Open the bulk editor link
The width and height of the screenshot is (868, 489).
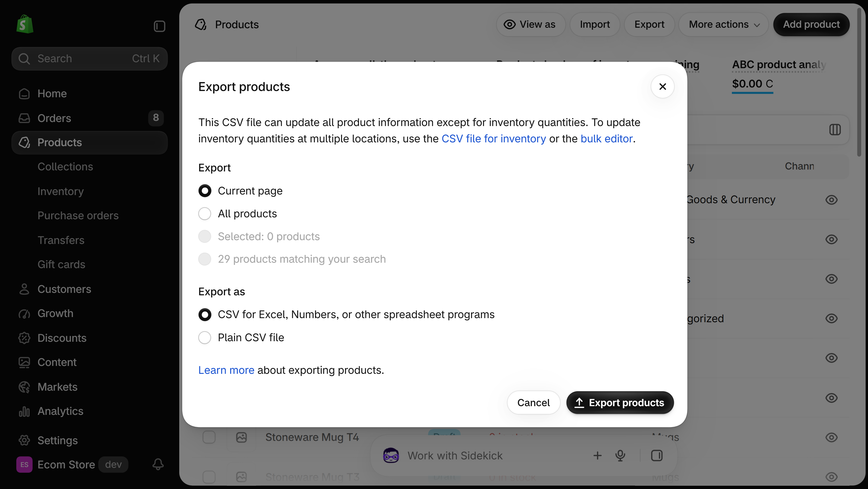(606, 139)
